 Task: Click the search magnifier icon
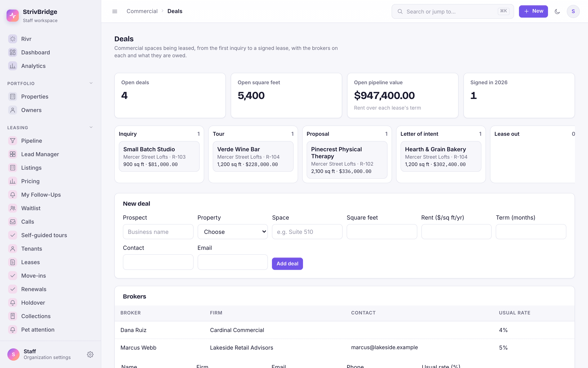point(400,11)
